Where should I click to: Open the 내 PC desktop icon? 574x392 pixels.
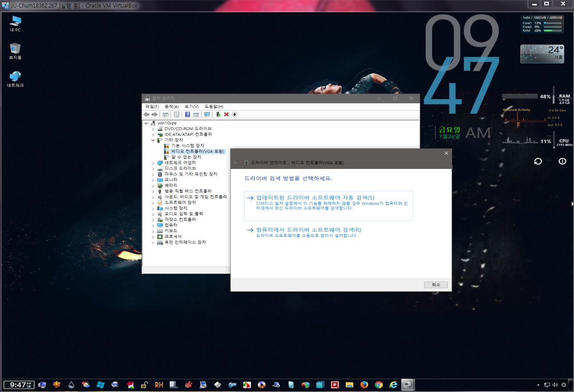coord(15,24)
